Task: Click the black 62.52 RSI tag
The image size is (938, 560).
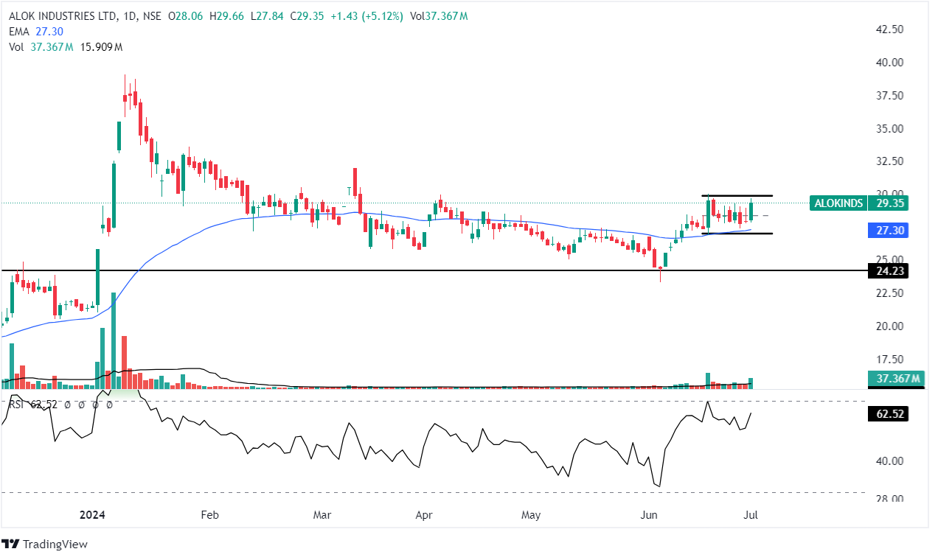Action: pyautogui.click(x=889, y=414)
